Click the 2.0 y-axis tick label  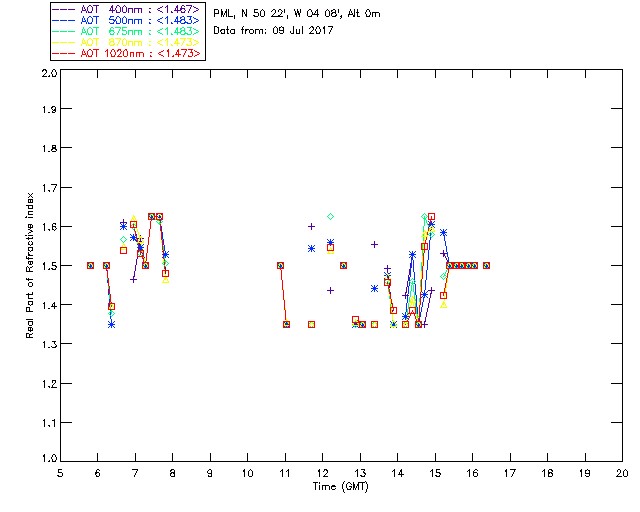49,73
